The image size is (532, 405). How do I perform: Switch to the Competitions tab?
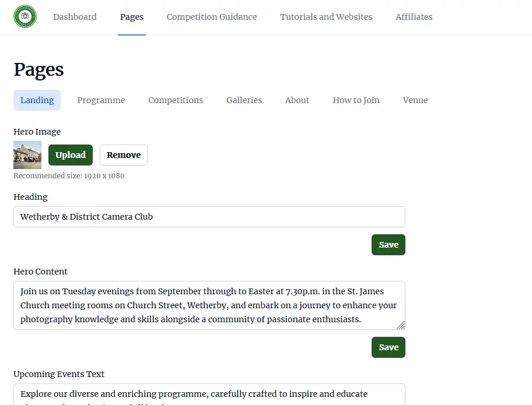[176, 100]
